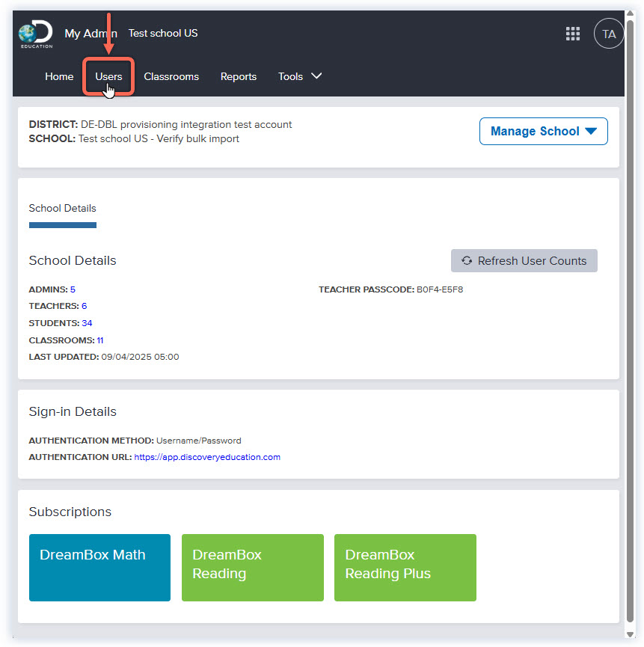Screen dimensions: 644x647
Task: Open the teachers count link
Action: (x=84, y=306)
